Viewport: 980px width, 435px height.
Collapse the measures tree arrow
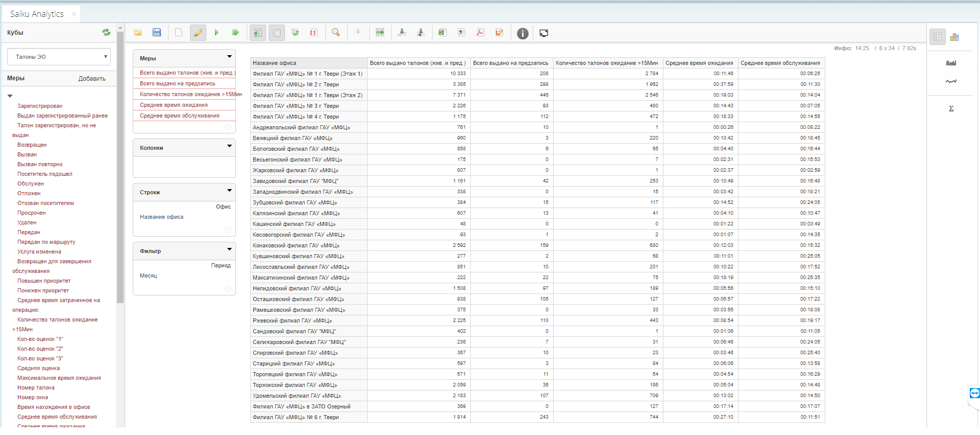pyautogui.click(x=10, y=96)
